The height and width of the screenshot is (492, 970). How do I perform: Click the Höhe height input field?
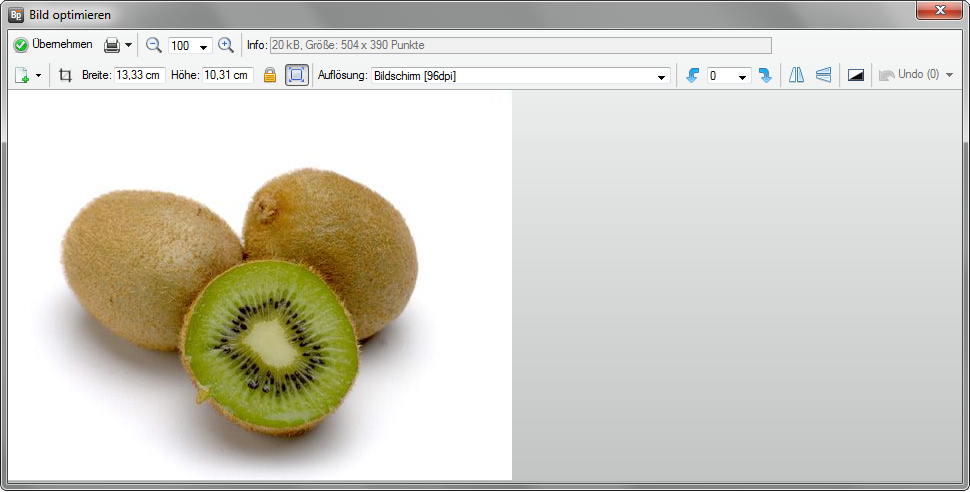(227, 75)
